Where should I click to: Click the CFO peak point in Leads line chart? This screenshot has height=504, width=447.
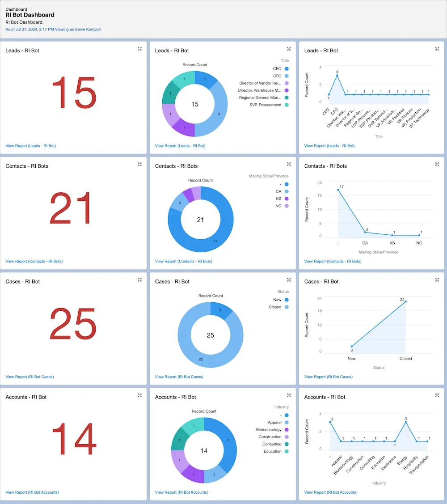coord(337,76)
